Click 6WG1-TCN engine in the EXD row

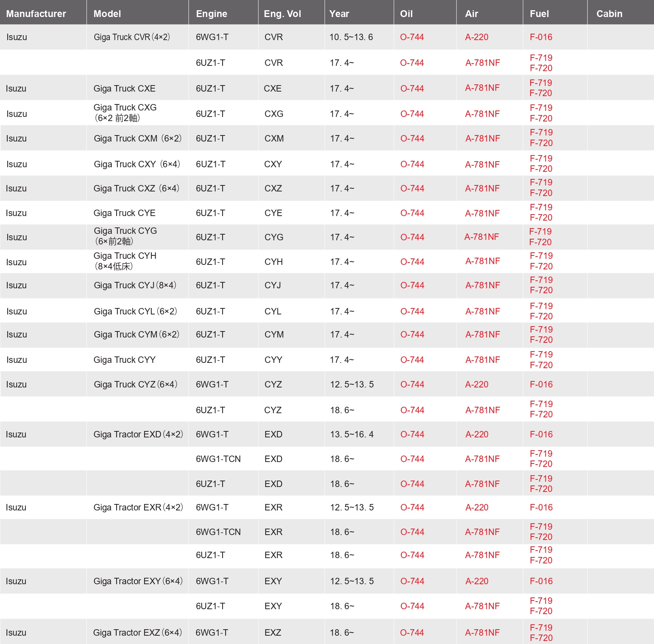point(218,459)
